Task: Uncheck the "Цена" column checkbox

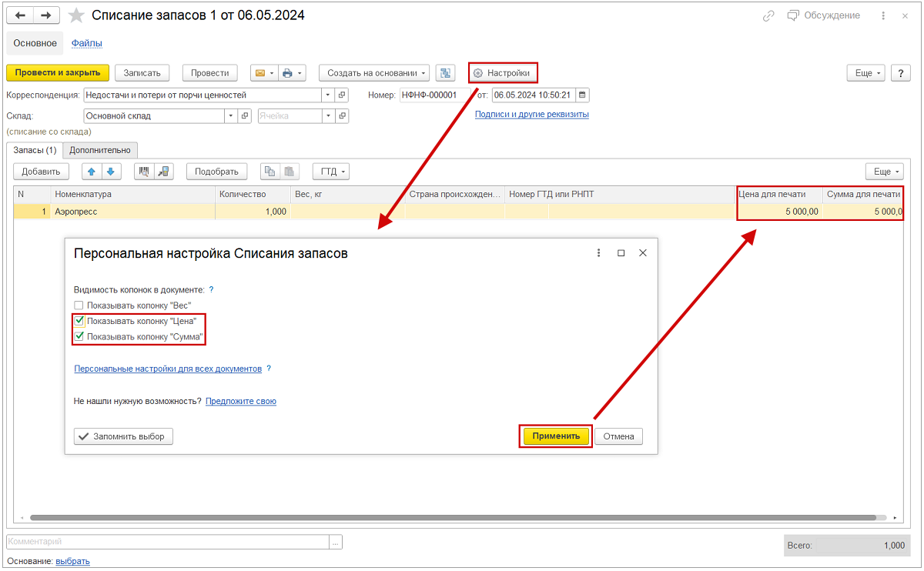Action: 79,321
